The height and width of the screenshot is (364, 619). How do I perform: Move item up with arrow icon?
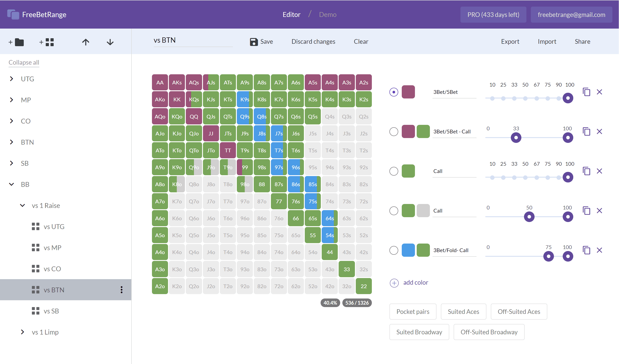click(86, 42)
